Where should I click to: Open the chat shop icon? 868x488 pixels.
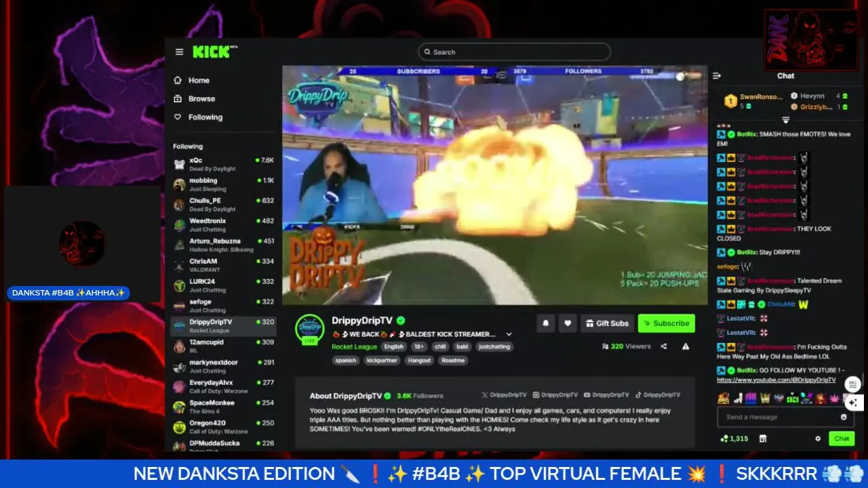[763, 439]
